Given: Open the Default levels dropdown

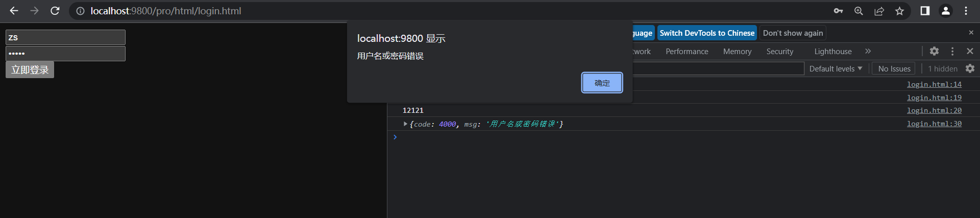Looking at the screenshot, I should (836, 68).
